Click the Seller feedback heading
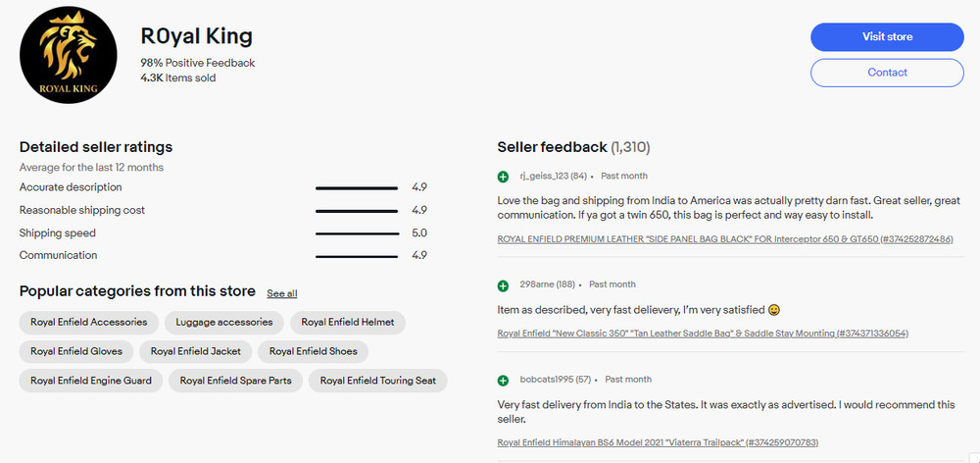The height and width of the screenshot is (463, 980). pyautogui.click(x=553, y=147)
